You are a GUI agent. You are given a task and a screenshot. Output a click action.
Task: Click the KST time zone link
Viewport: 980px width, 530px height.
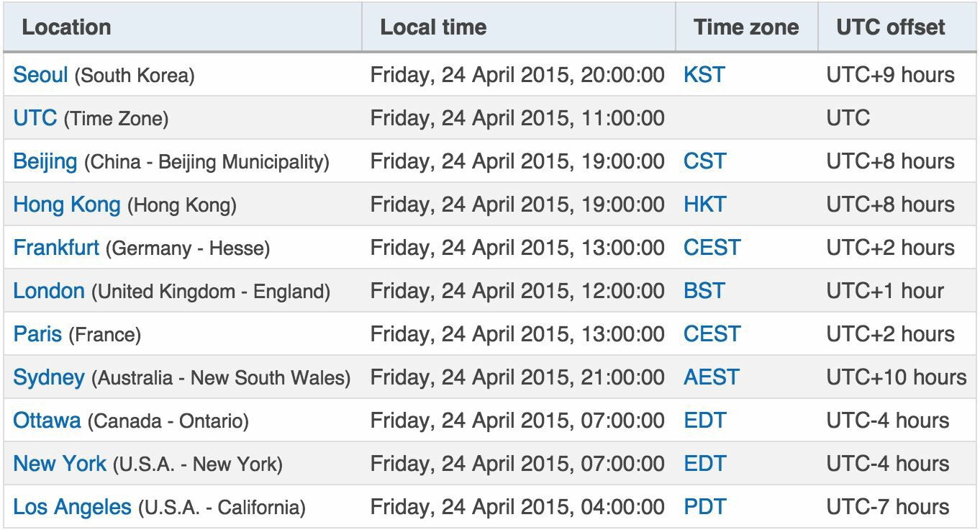[x=704, y=75]
